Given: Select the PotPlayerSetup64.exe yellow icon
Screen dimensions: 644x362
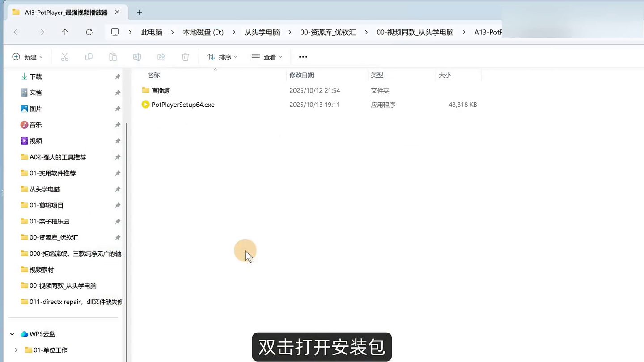Looking at the screenshot, I should pos(145,105).
